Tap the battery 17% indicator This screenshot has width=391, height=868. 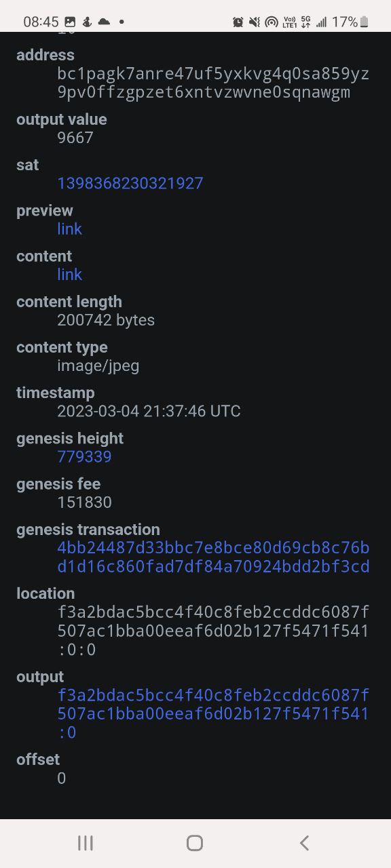pyautogui.click(x=350, y=22)
